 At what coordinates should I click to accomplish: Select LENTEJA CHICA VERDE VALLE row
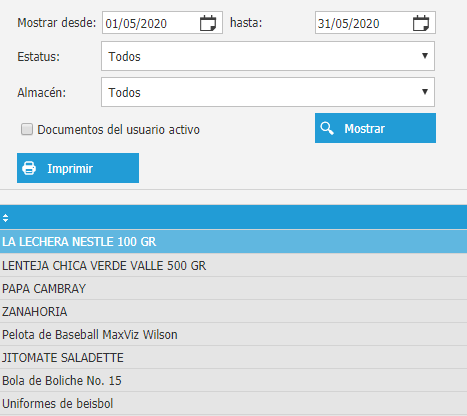[x=233, y=265]
